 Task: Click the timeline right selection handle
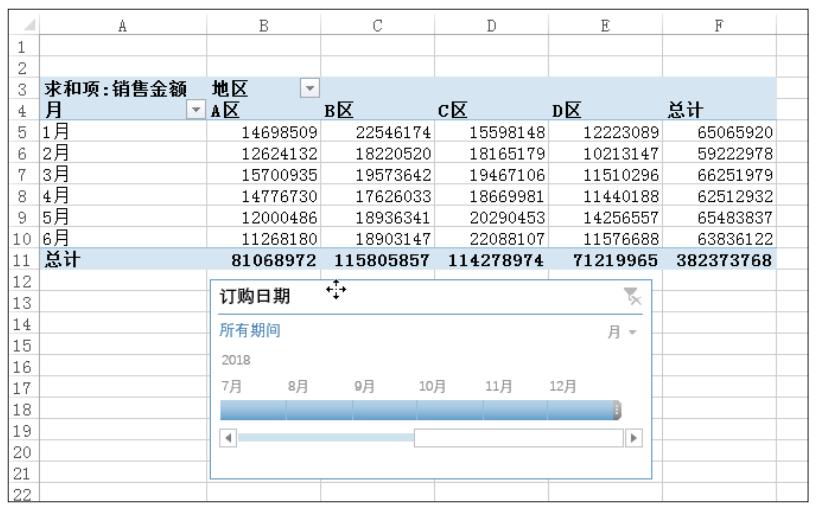[x=617, y=410]
